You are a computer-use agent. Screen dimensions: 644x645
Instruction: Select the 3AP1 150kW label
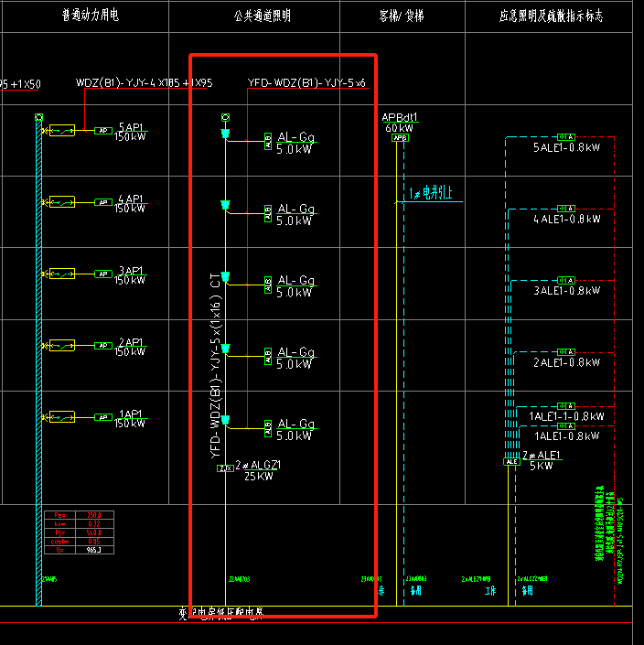coord(131,275)
